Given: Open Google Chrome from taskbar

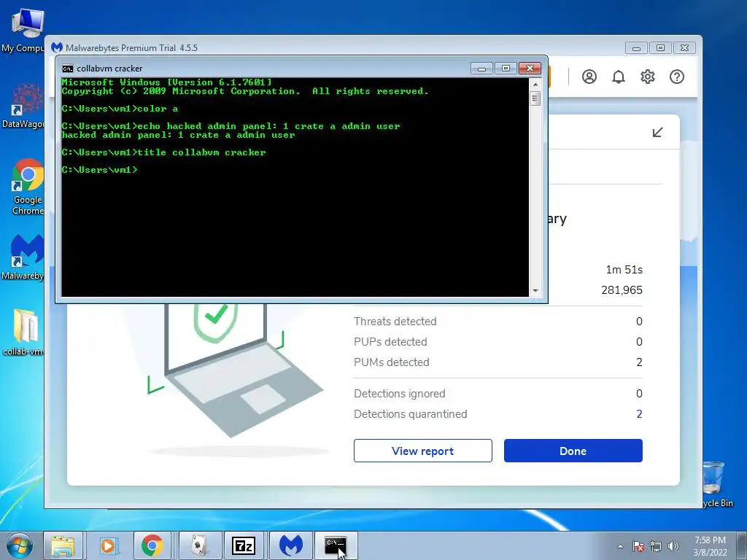Looking at the screenshot, I should click(152, 545).
